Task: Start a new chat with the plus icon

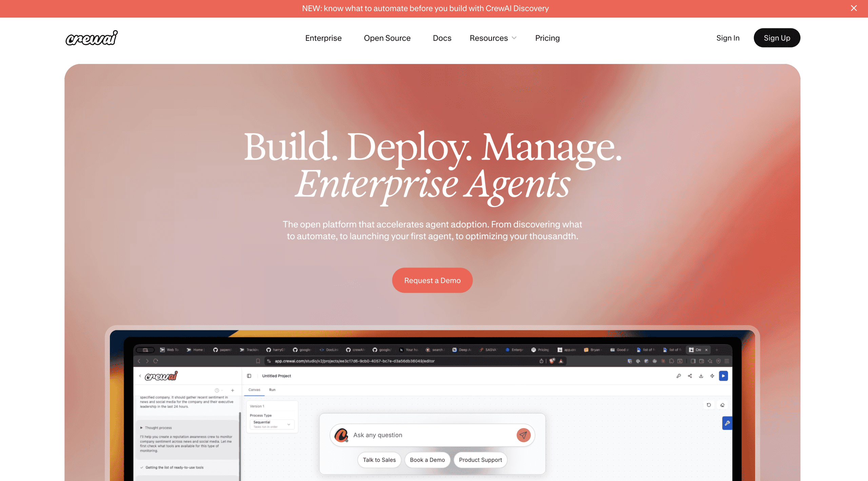Action: (x=233, y=391)
